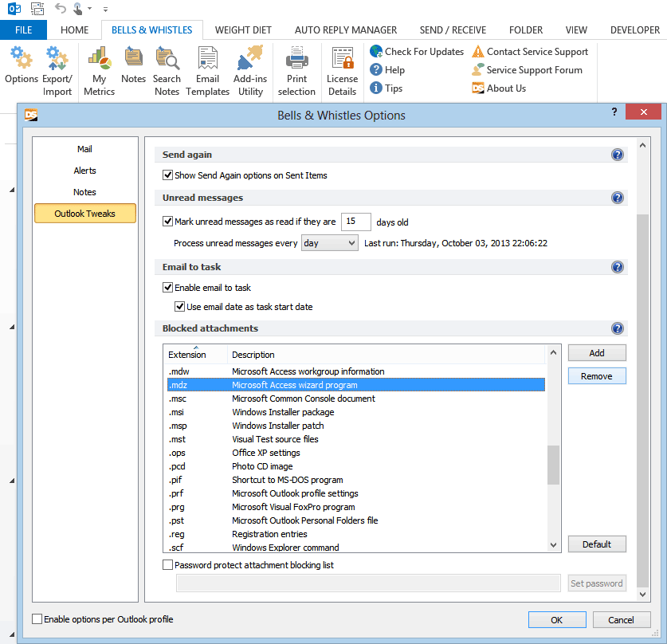Switch to WEIGHT DIET tab
Viewport: 667px width, 644px height.
click(x=243, y=29)
